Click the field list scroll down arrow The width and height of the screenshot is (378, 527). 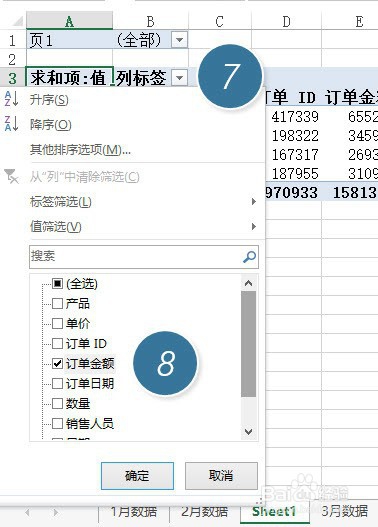(249, 432)
